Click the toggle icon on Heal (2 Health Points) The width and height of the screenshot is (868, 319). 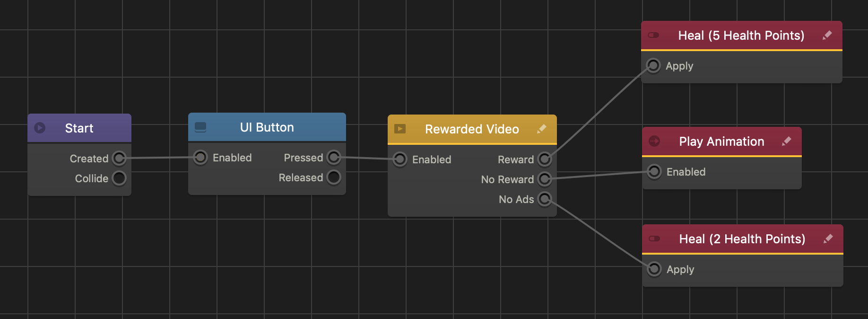(654, 239)
